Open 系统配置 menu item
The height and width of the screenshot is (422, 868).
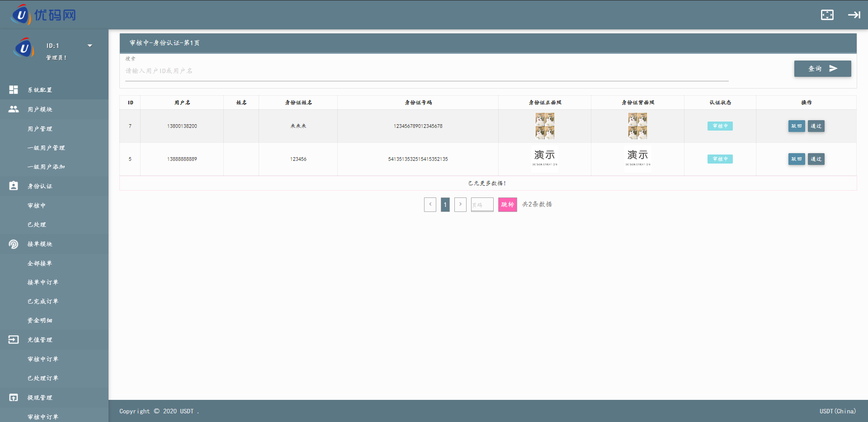54,90
